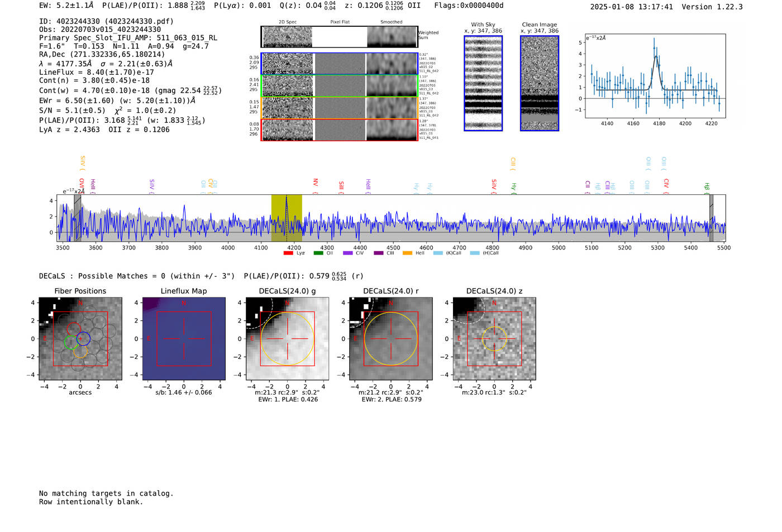Click the 'No matching targets in catalog.' text
The image size is (782, 532).
(106, 493)
